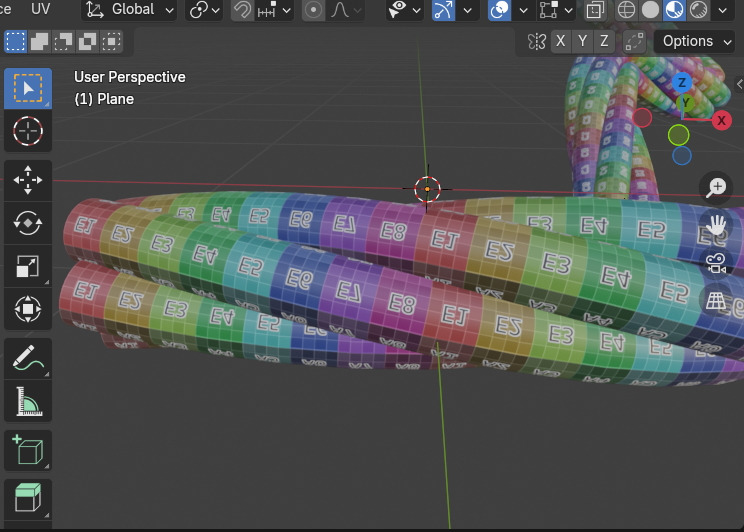Click the mesh symmetry butterfly icon
Screen dimensions: 744x532
pos(537,42)
